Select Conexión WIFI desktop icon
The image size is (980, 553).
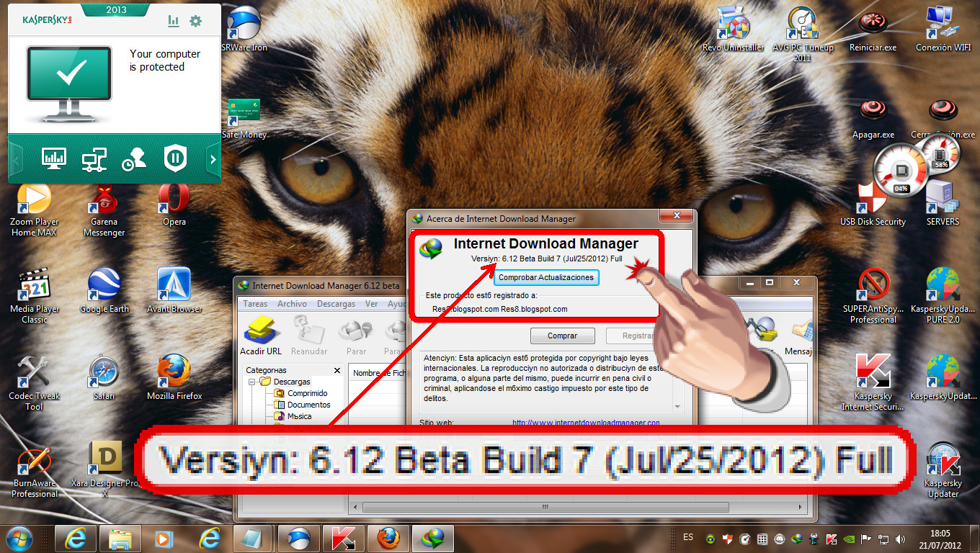click(943, 29)
